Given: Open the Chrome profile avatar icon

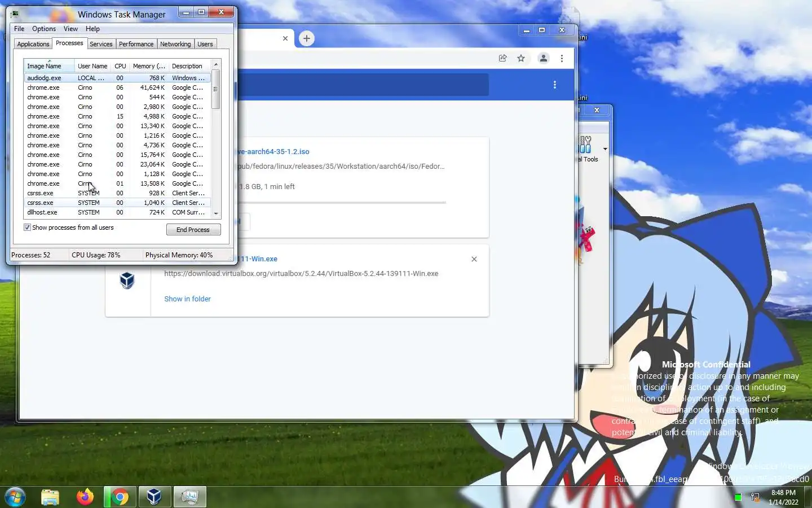Looking at the screenshot, I should point(543,58).
